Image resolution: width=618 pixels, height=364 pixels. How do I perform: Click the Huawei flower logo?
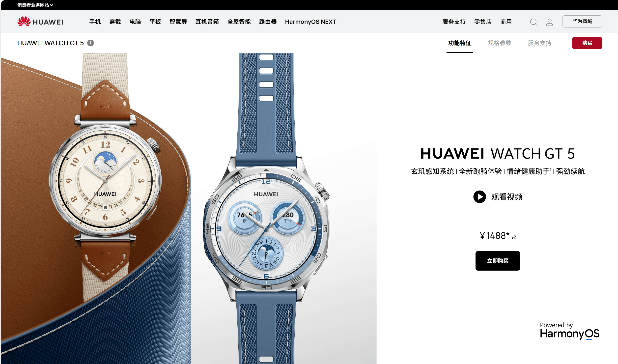[24, 21]
